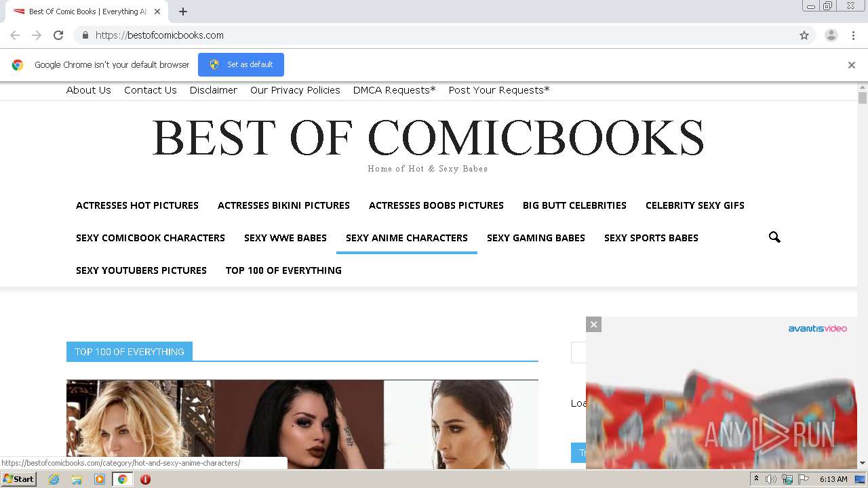Open Sexy Gaming Babes menu item
This screenshot has width=868, height=488.
click(536, 238)
